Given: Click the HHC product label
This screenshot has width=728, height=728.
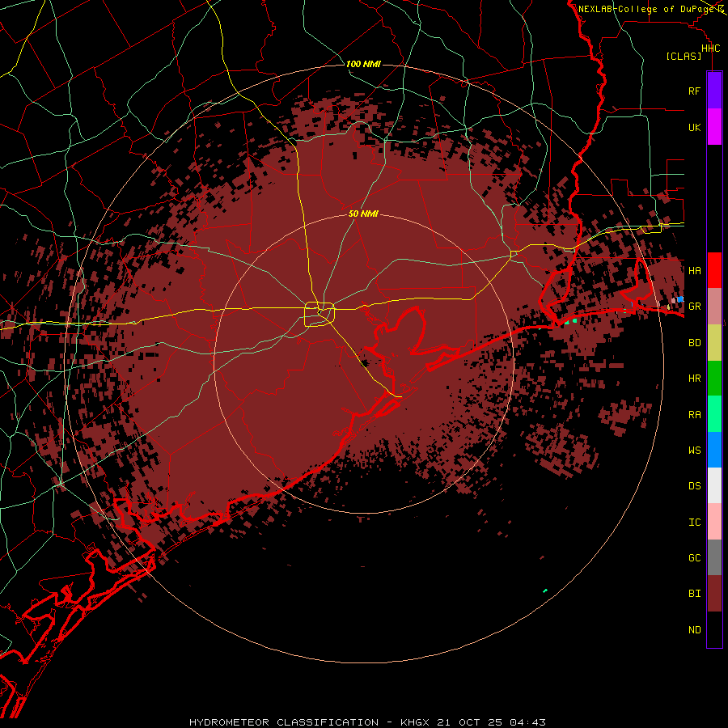Looking at the screenshot, I should (710, 49).
